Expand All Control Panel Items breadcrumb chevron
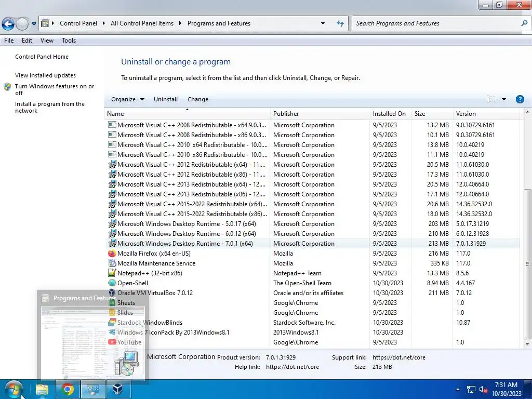Screen dimensions: 532x399 point(180,23)
